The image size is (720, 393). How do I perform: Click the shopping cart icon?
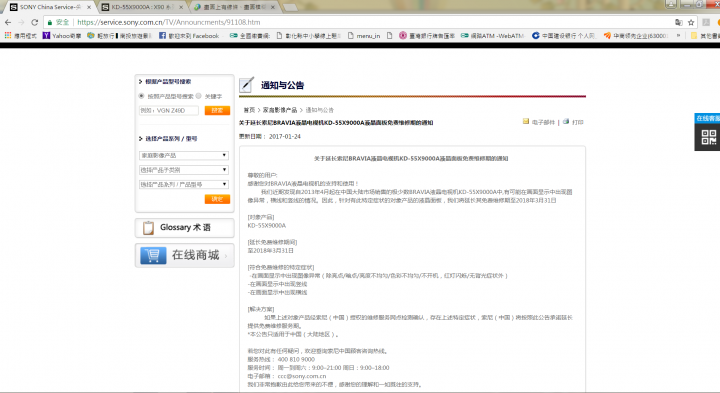pyautogui.click(x=153, y=255)
